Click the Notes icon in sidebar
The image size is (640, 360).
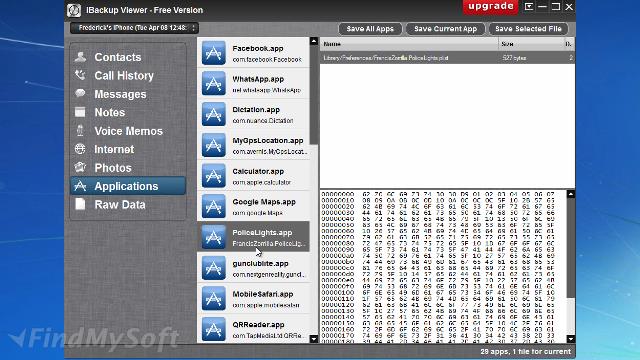(80, 112)
